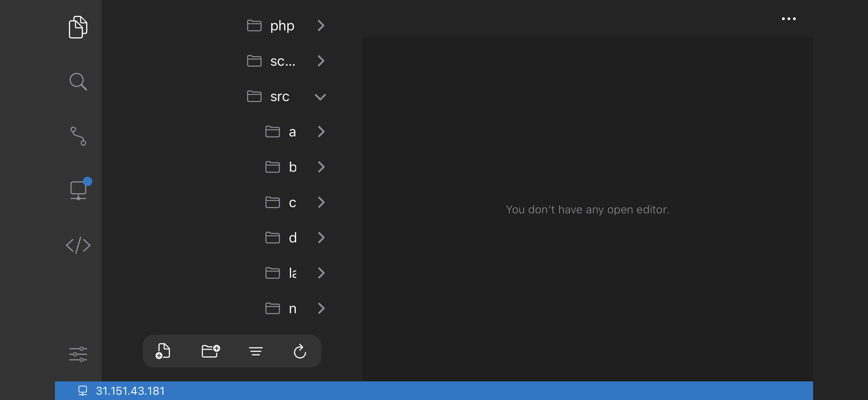The height and width of the screenshot is (400, 868).
Task: Click the monitor icon in the status bar
Action: (x=83, y=391)
